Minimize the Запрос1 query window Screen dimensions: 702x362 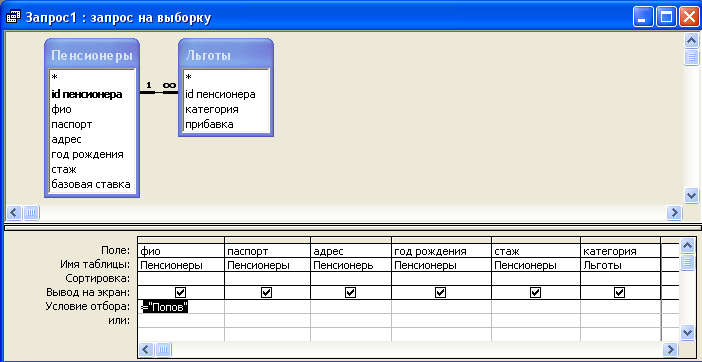(642, 18)
